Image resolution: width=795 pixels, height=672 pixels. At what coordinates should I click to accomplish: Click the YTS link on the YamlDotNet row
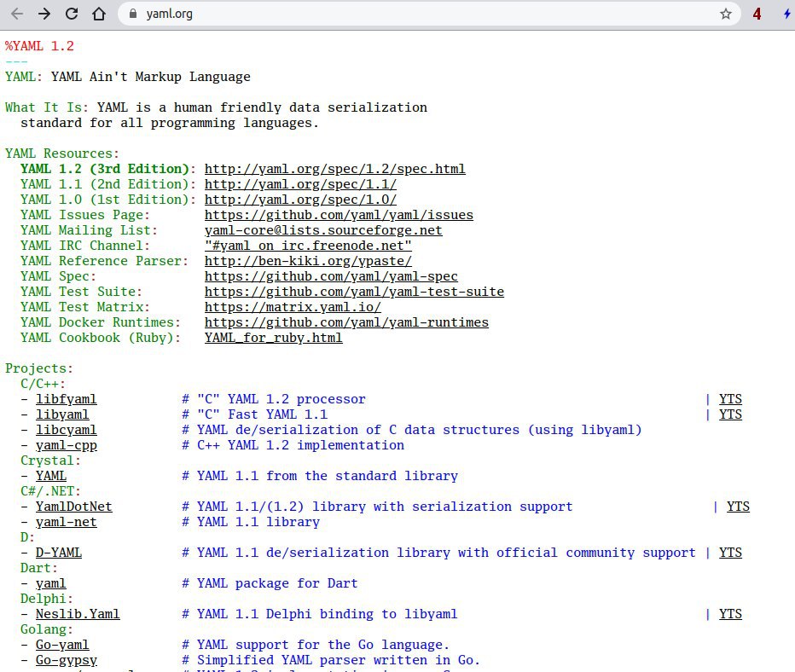(738, 507)
